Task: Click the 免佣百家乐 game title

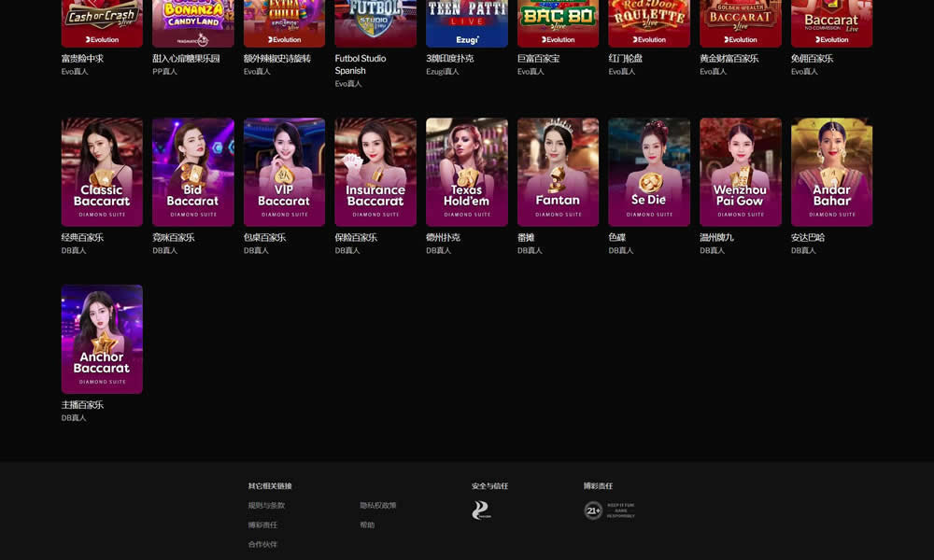Action: click(x=812, y=58)
